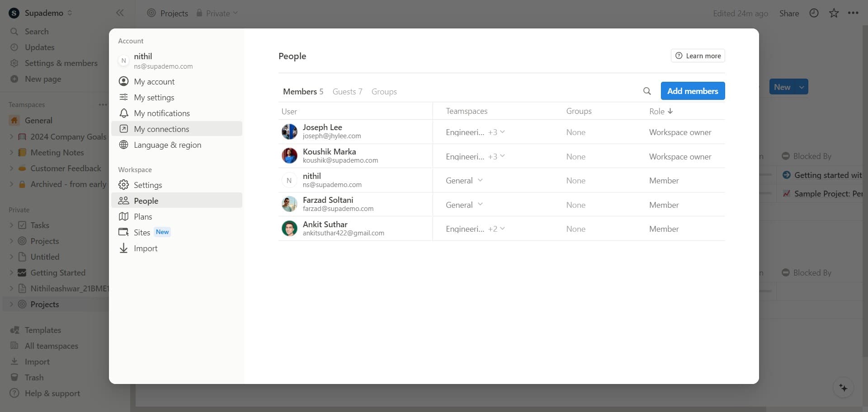Screen dimensions: 868x412
Task: Open page history clock icon
Action: [814, 13]
